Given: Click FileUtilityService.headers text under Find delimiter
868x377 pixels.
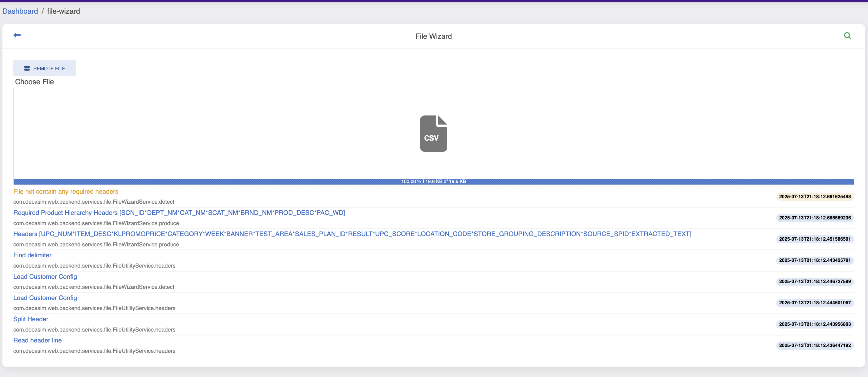Looking at the screenshot, I should tap(94, 266).
